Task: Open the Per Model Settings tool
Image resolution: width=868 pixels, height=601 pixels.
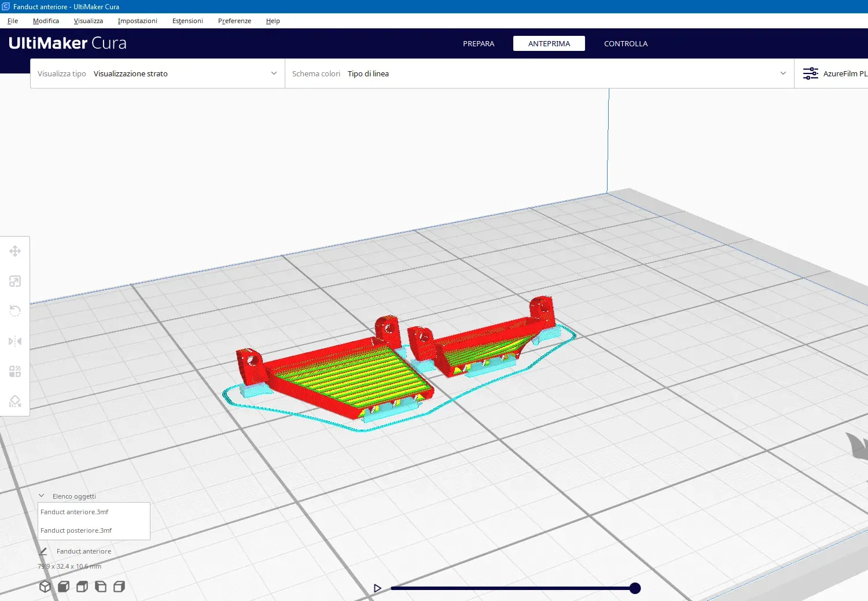Action: point(15,371)
